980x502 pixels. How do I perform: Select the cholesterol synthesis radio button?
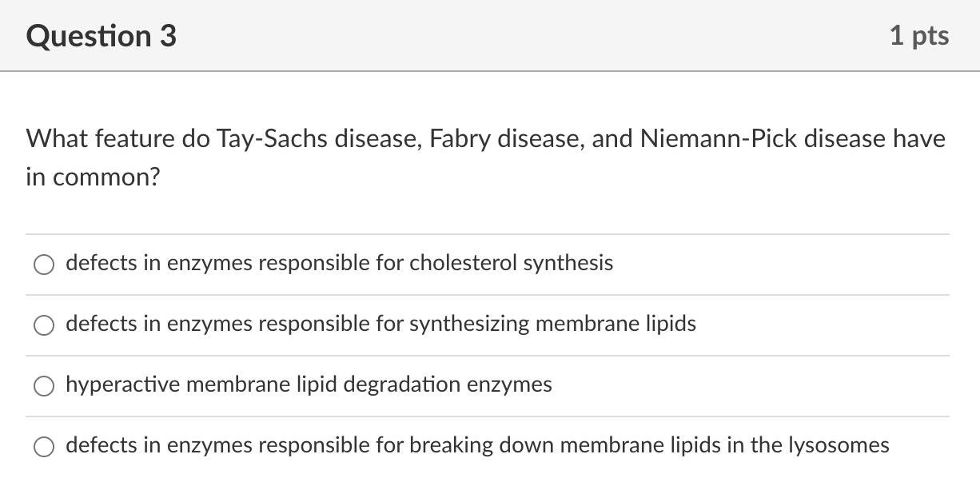click(x=44, y=264)
